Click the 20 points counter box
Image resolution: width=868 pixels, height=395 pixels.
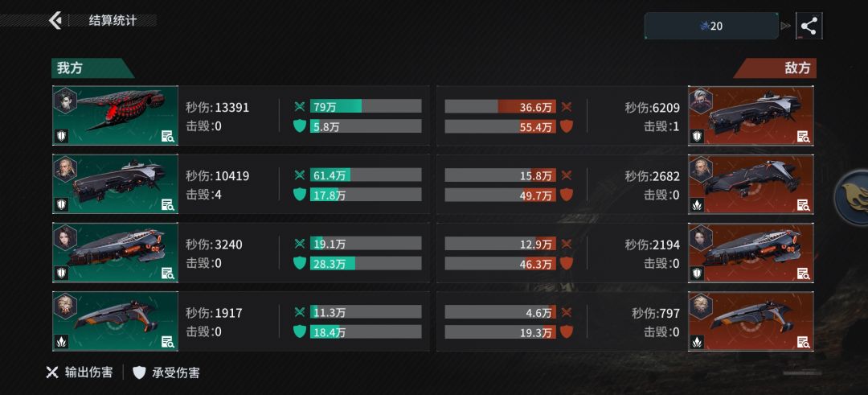(x=711, y=26)
